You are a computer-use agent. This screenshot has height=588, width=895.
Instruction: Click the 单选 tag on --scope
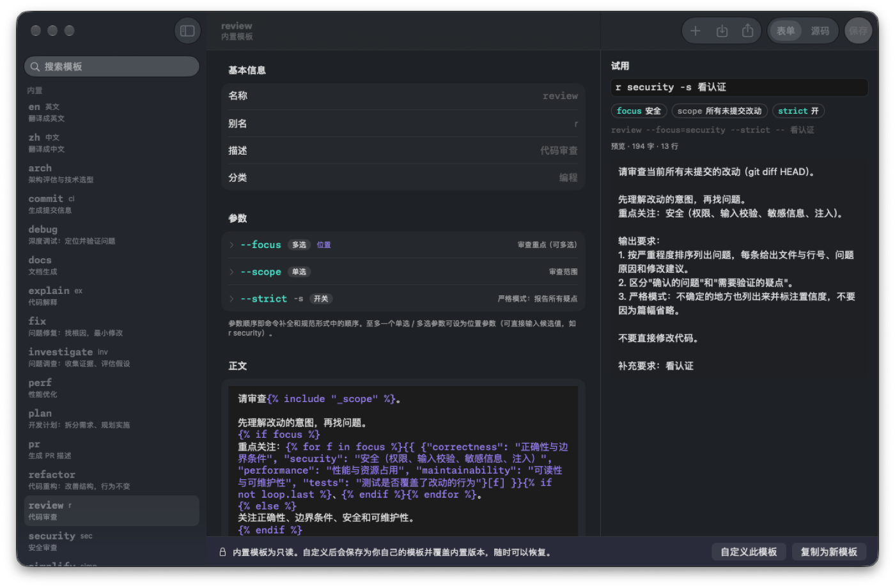299,272
